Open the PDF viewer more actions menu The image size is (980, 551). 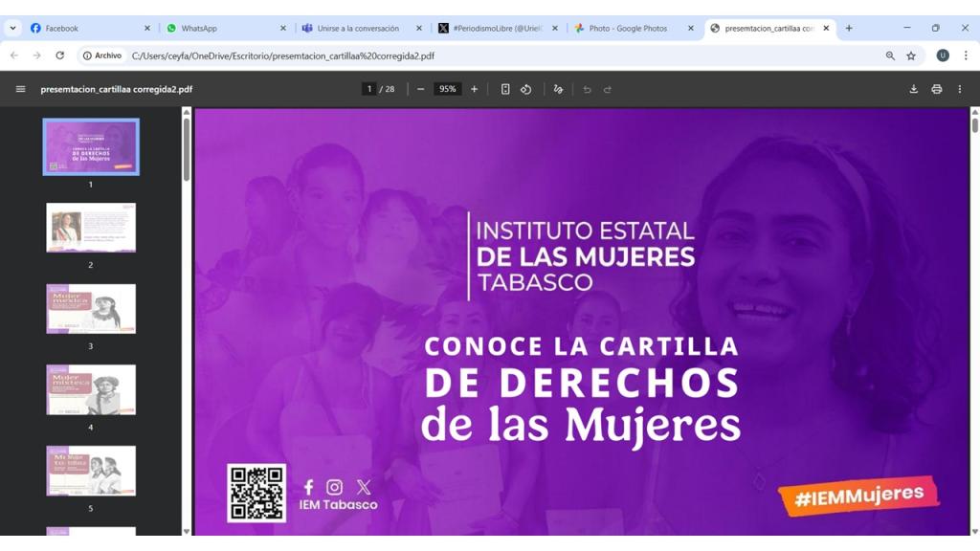[x=960, y=89]
